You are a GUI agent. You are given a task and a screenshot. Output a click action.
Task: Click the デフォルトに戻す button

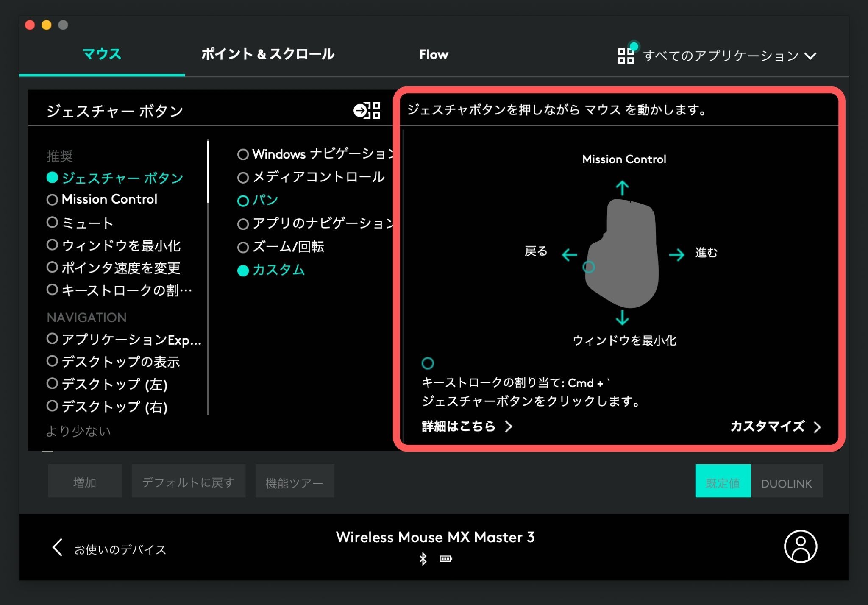188,482
